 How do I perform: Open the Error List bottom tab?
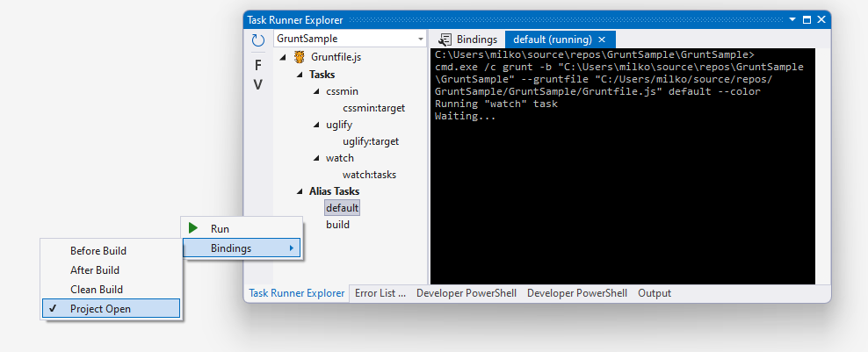tap(380, 293)
